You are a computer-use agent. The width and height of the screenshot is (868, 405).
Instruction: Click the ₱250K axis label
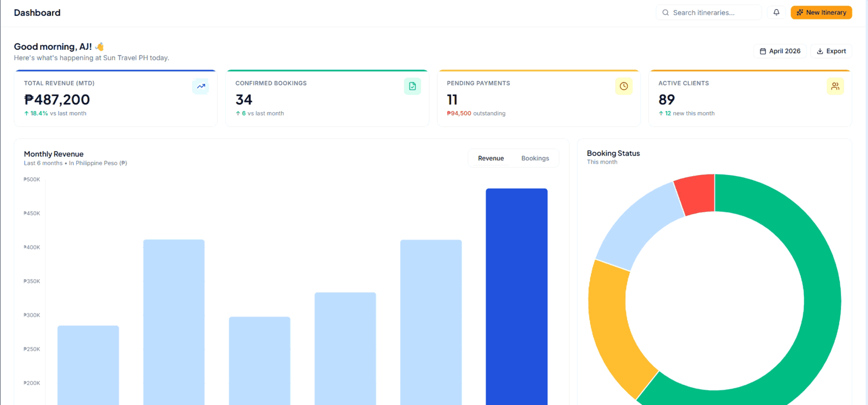[32, 349]
